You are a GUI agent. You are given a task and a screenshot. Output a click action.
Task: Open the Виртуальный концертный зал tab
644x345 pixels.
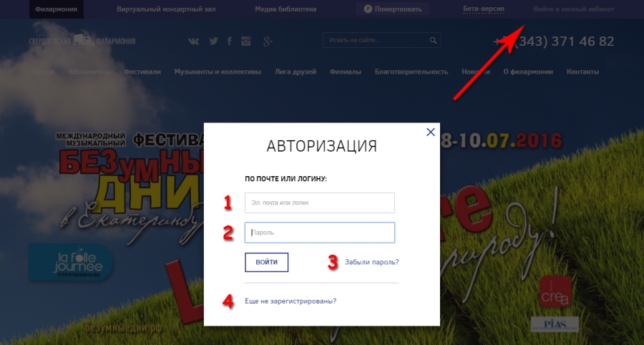pyautogui.click(x=166, y=9)
